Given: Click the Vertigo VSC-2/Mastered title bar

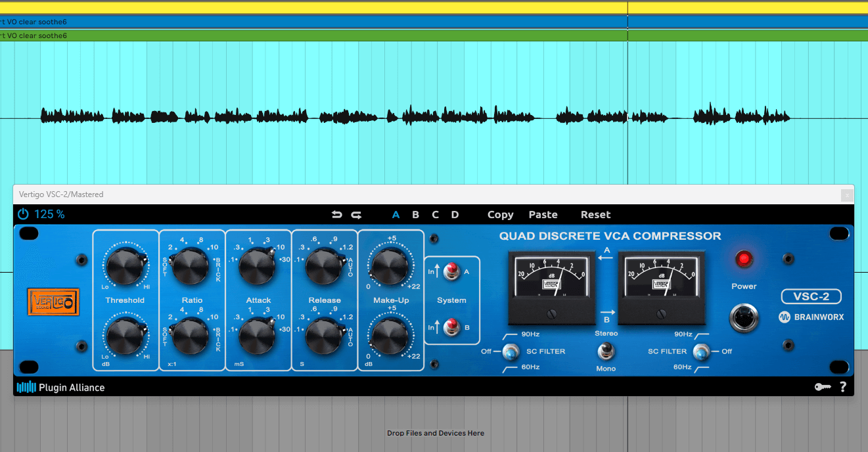Looking at the screenshot, I should [x=434, y=194].
